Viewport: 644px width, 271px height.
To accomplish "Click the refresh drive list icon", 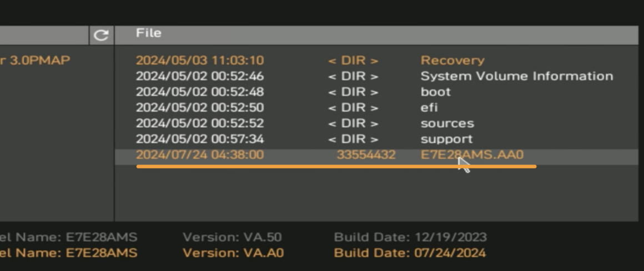I will point(100,36).
